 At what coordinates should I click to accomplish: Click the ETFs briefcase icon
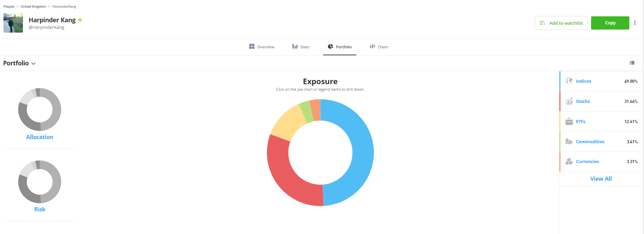coord(569,121)
